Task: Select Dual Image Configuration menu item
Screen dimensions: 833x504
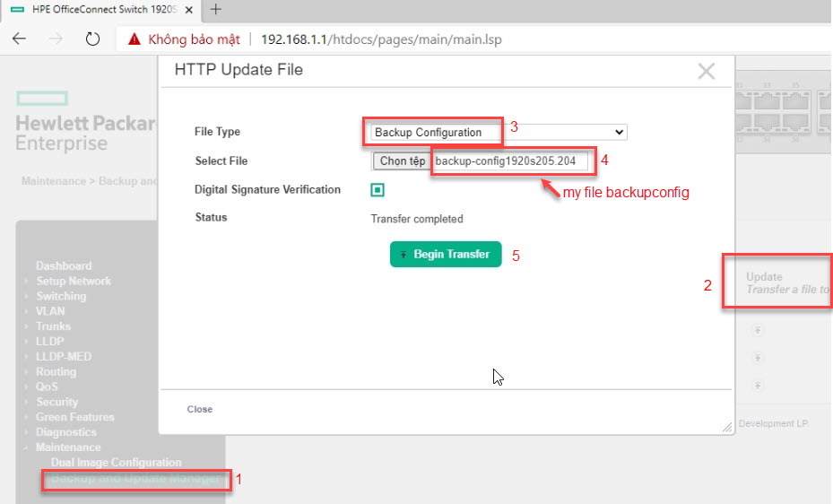Action: [x=116, y=463]
